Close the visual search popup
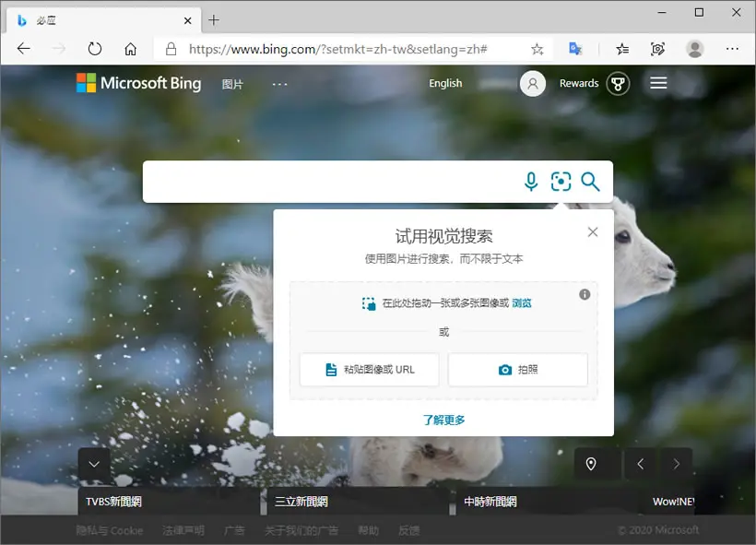 pyautogui.click(x=593, y=232)
